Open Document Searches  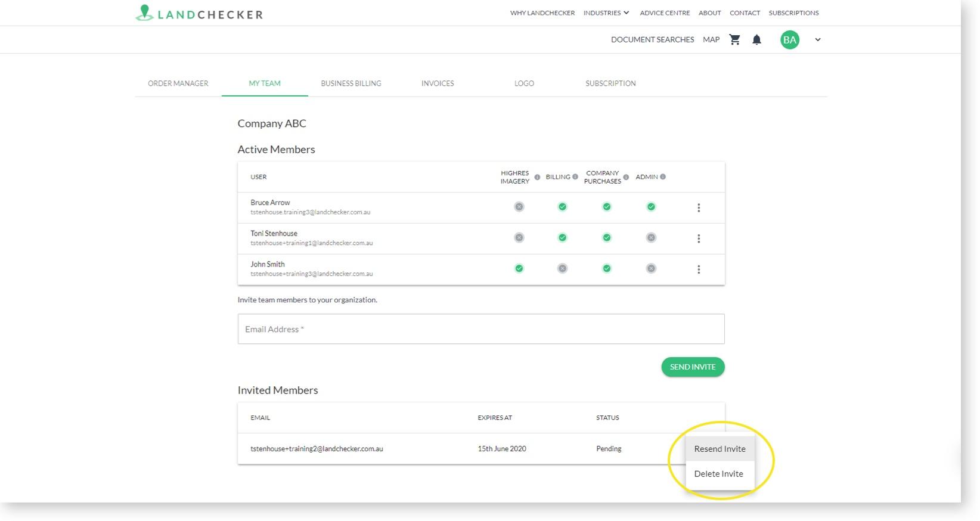point(652,39)
